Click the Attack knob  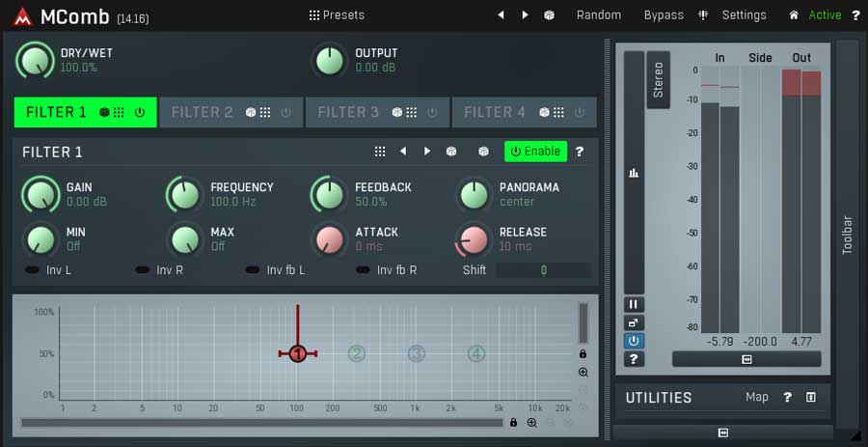click(329, 239)
